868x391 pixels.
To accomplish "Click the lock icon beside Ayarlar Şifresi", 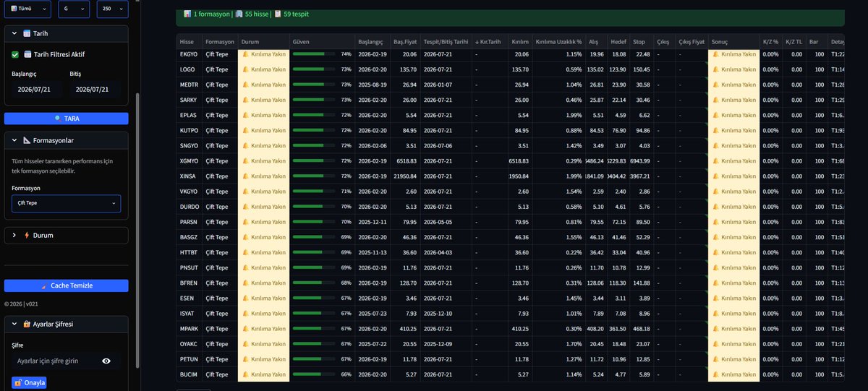I will tap(27, 324).
